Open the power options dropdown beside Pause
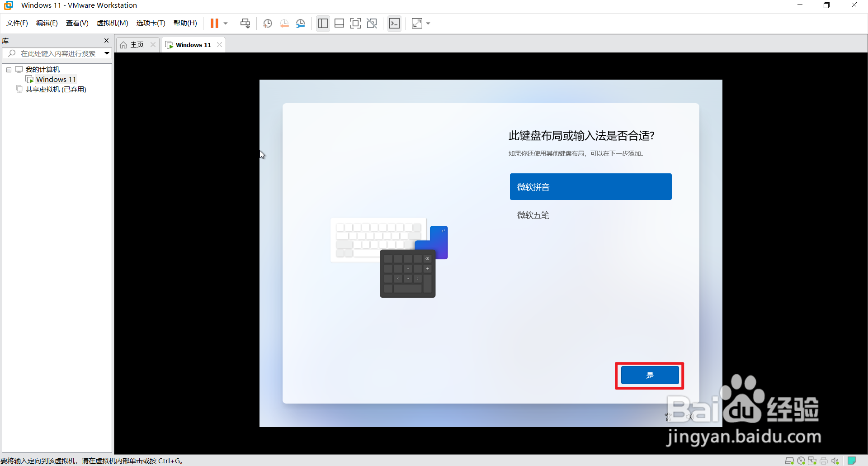This screenshot has height=466, width=868. coord(225,24)
